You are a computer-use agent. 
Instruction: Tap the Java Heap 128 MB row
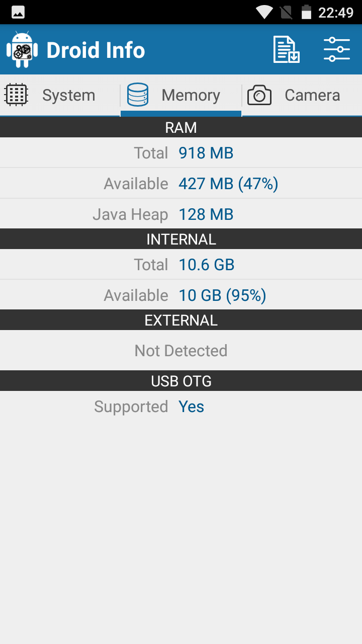coord(181,214)
